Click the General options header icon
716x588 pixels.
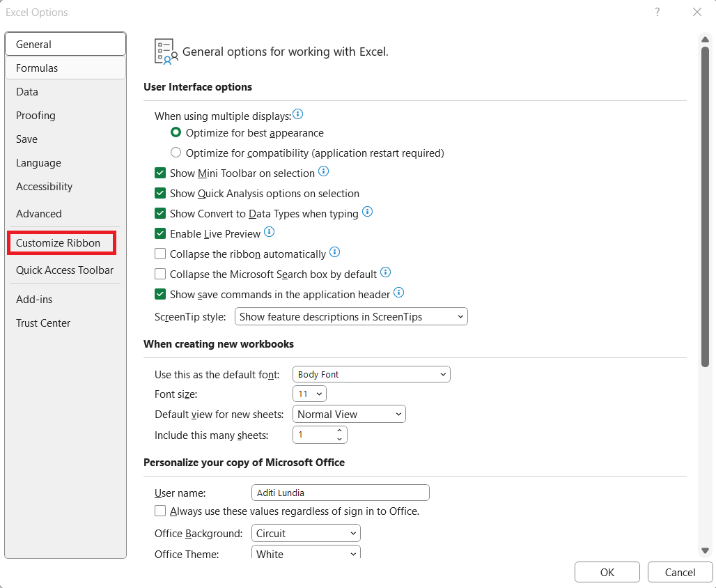(166, 52)
